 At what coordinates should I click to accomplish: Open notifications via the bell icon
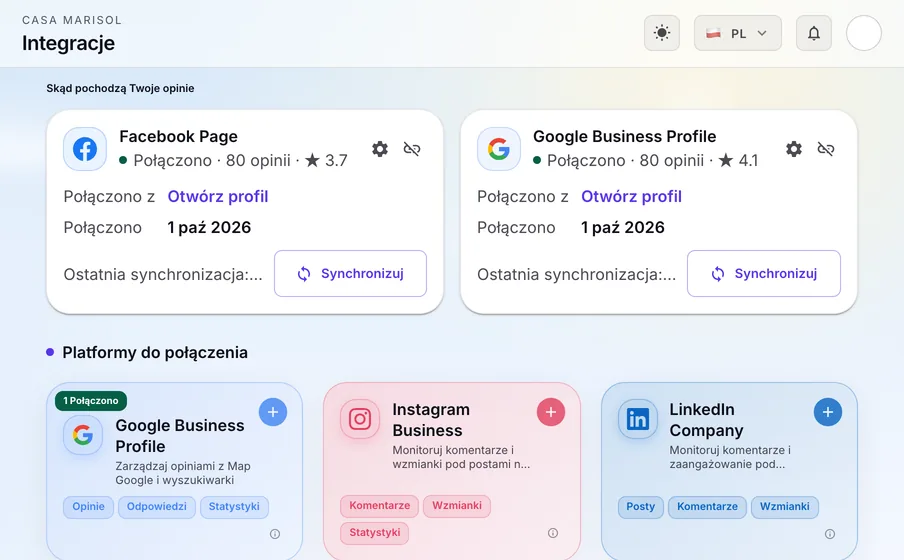pos(813,33)
